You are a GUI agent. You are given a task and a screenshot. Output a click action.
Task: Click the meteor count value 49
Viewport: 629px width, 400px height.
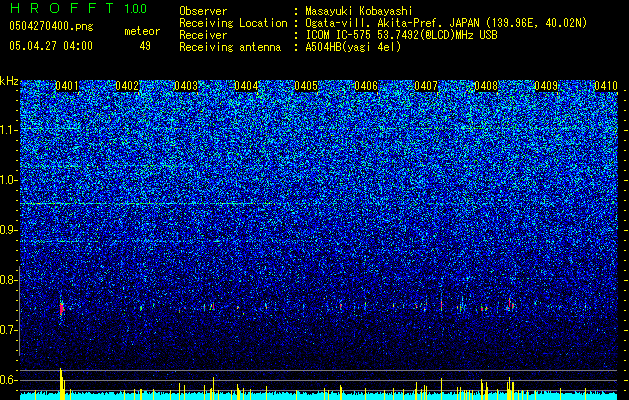point(145,46)
